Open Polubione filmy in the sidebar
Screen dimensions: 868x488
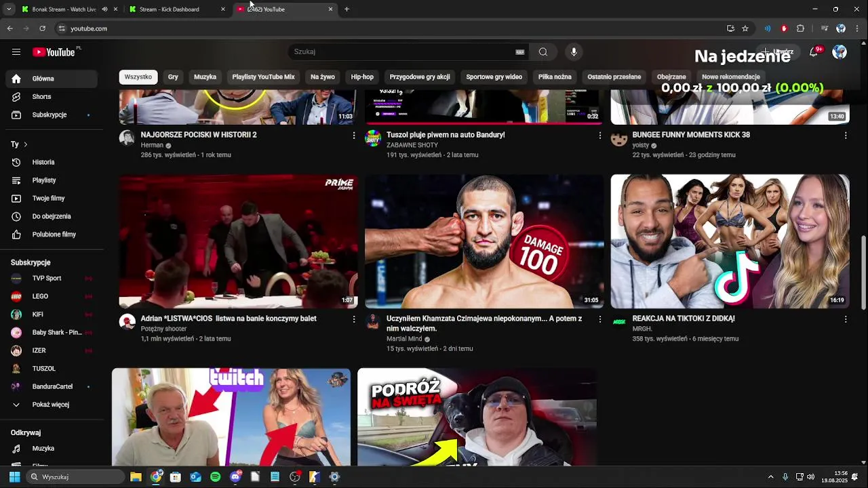coord(52,235)
